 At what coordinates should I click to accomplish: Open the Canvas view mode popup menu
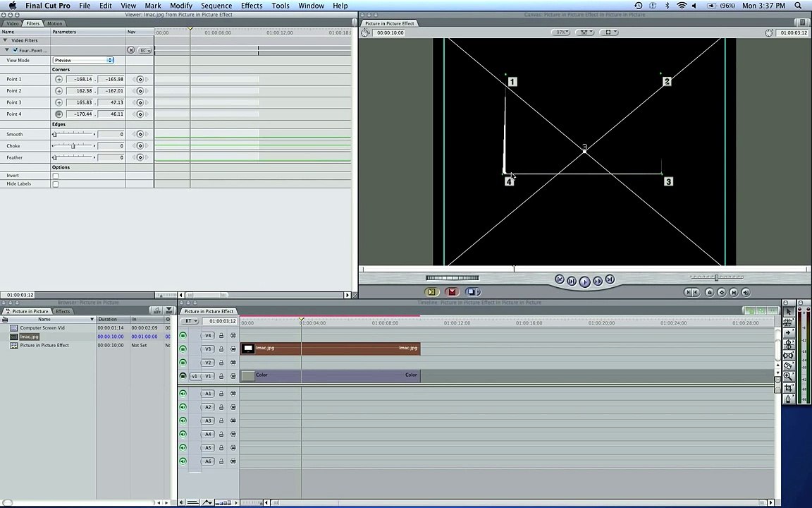tap(608, 32)
